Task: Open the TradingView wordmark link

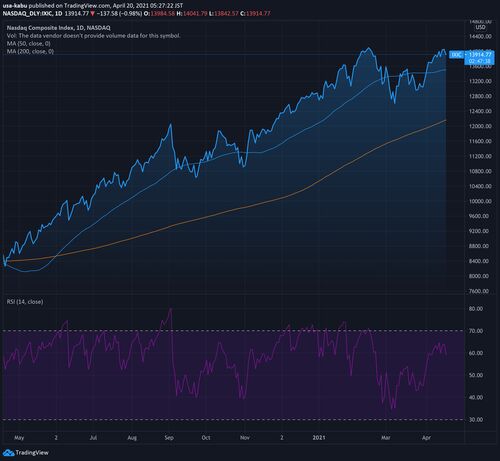Action: click(32, 453)
